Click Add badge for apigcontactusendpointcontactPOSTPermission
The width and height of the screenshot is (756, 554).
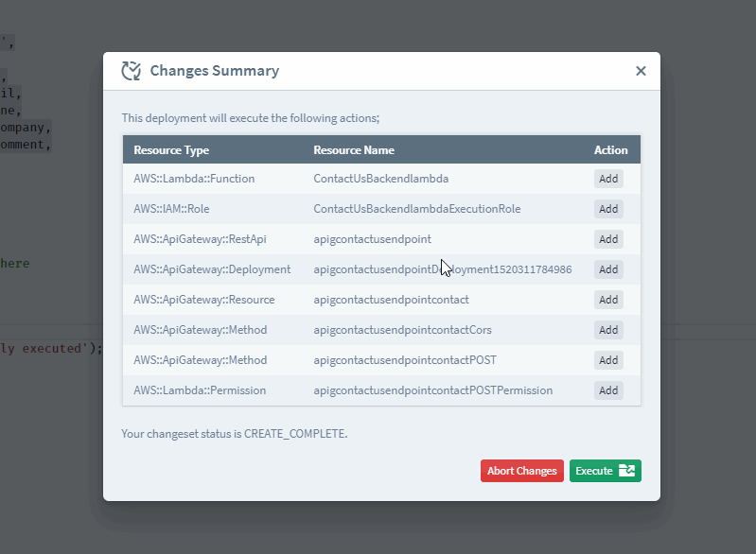pos(608,390)
